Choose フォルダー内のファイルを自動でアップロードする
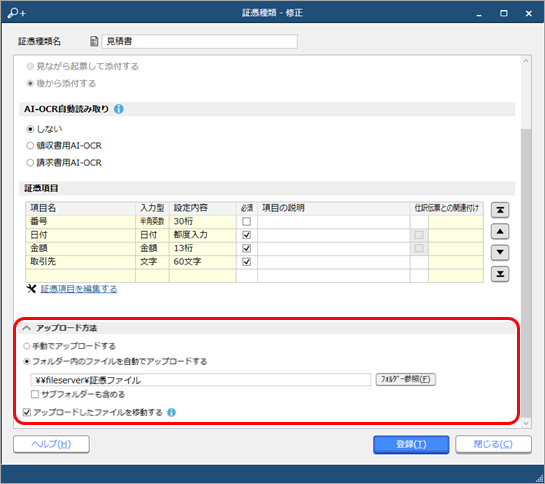 (27, 362)
